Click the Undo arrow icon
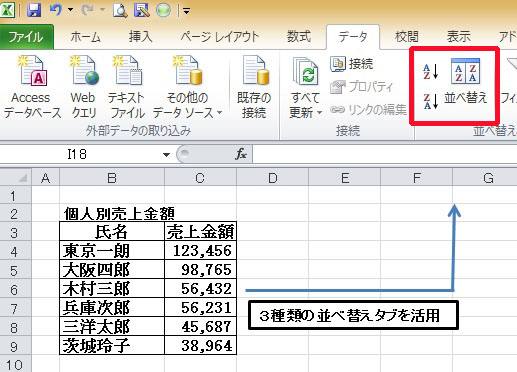The height and width of the screenshot is (372, 517). coord(55,10)
